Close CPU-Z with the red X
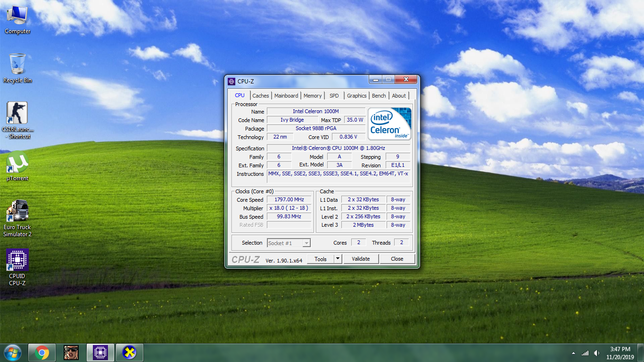644x362 pixels. pos(406,80)
